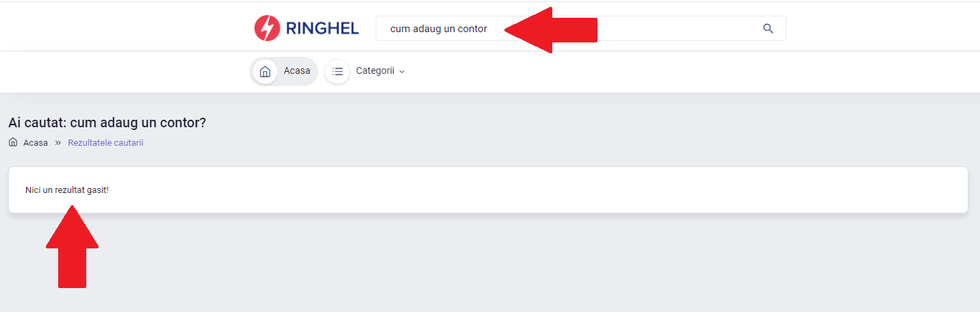Click the small home icon in breadcrumb

(x=13, y=142)
